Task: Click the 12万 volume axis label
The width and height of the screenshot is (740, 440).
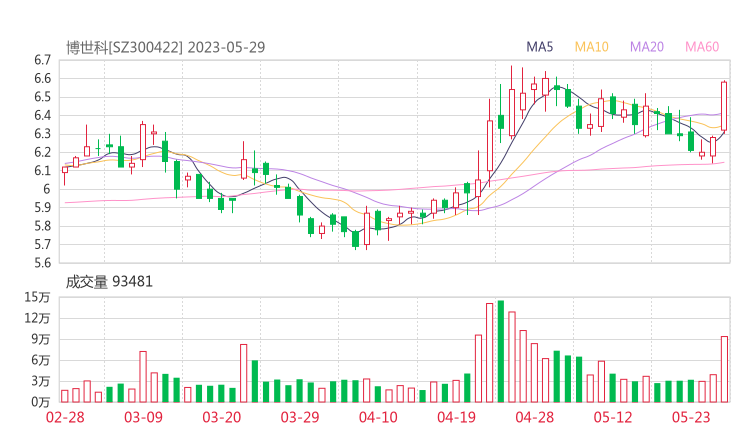Action: click(x=37, y=318)
